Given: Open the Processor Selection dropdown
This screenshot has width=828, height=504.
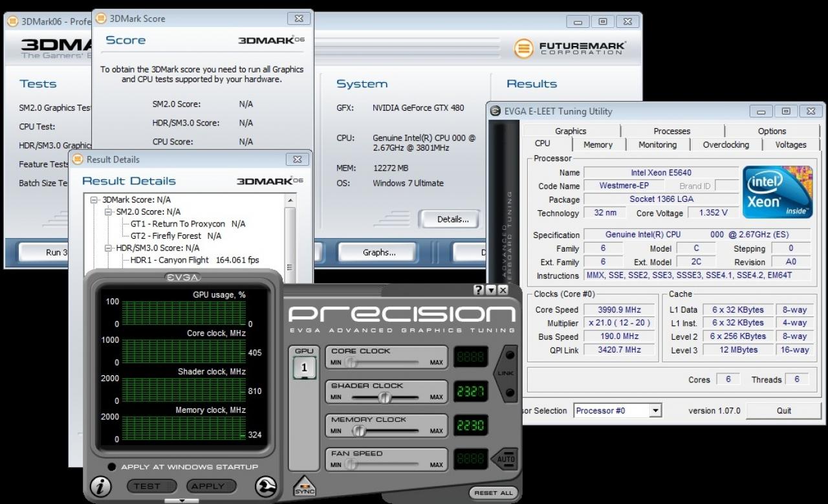Looking at the screenshot, I should click(x=656, y=411).
